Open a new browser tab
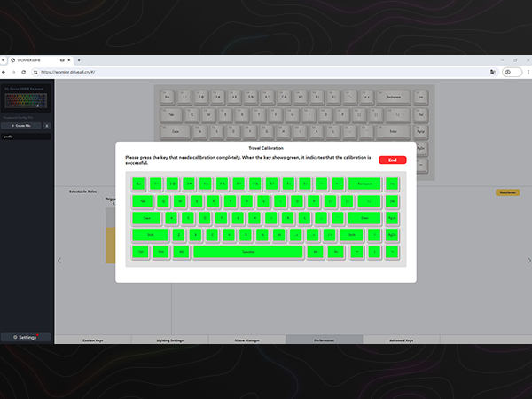532x399 pixels. click(79, 60)
